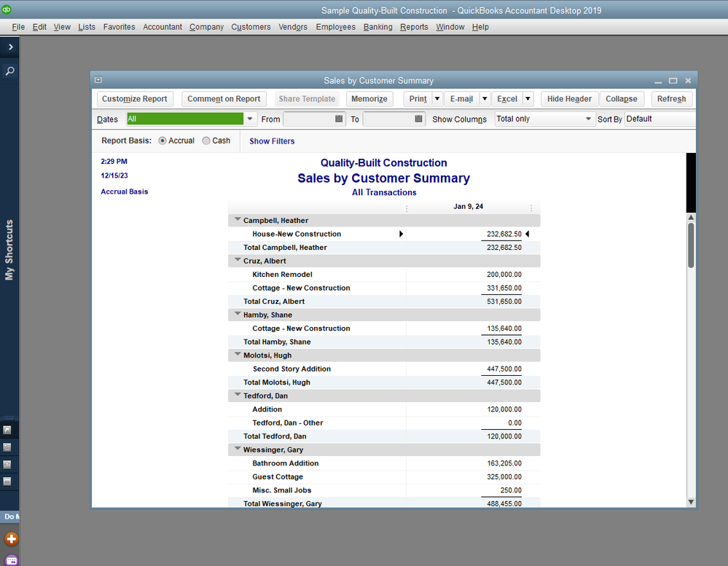Collapse the Hamby, Shane group

238,314
